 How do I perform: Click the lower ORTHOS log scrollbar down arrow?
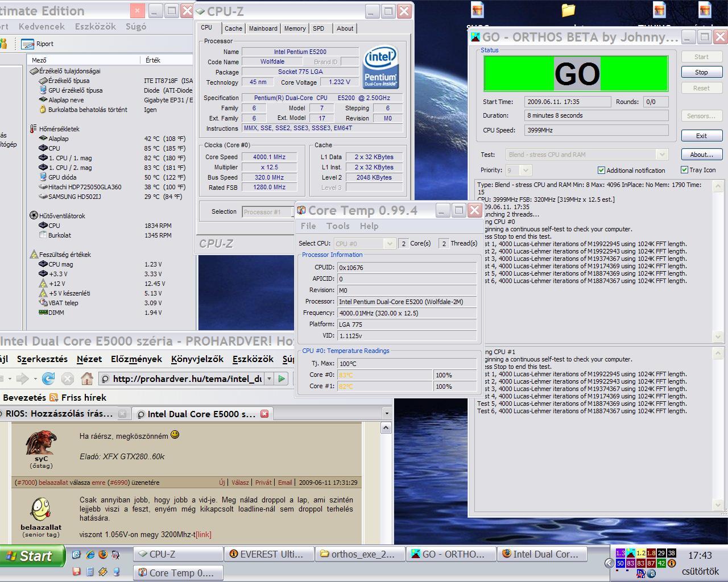point(718,505)
